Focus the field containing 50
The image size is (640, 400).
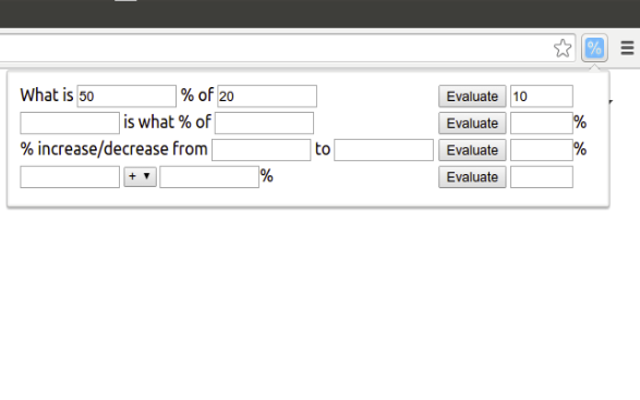click(126, 96)
